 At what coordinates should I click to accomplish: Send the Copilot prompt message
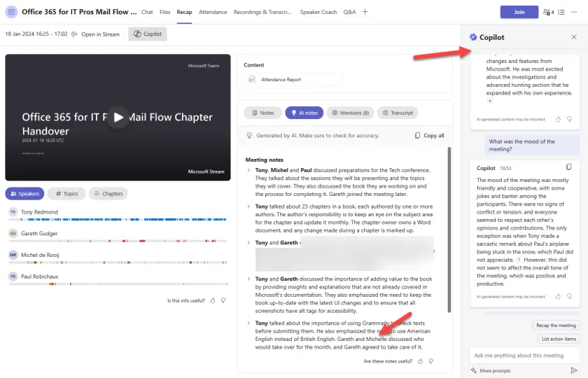point(574,370)
